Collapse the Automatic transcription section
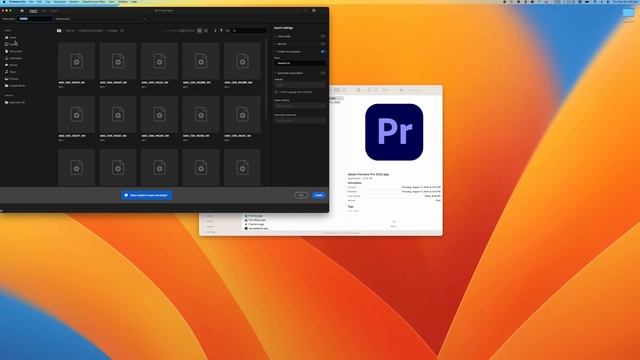640x360 pixels. (275, 73)
